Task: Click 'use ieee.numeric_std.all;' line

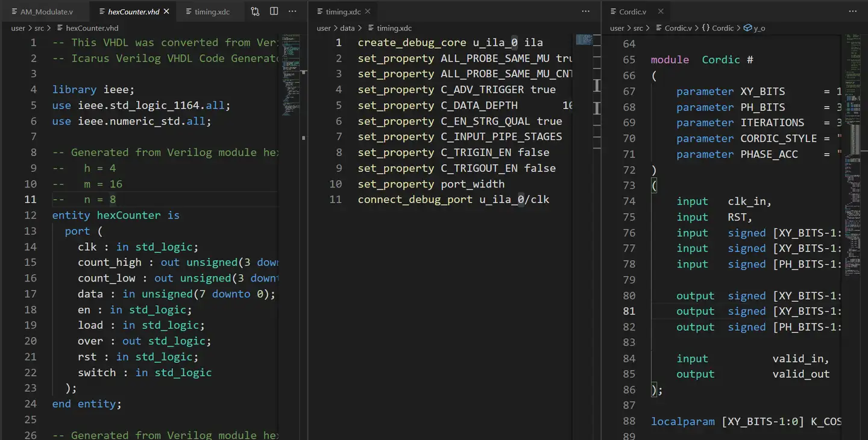Action: click(x=131, y=121)
